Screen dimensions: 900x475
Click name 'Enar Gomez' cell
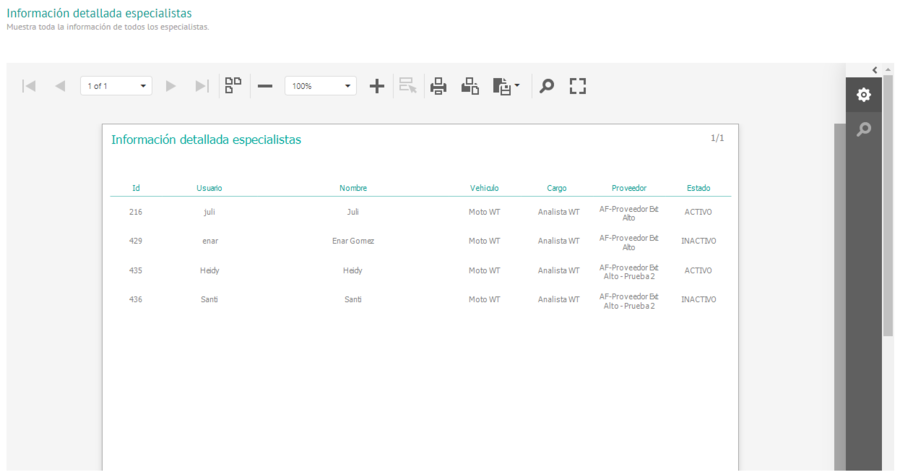point(353,241)
